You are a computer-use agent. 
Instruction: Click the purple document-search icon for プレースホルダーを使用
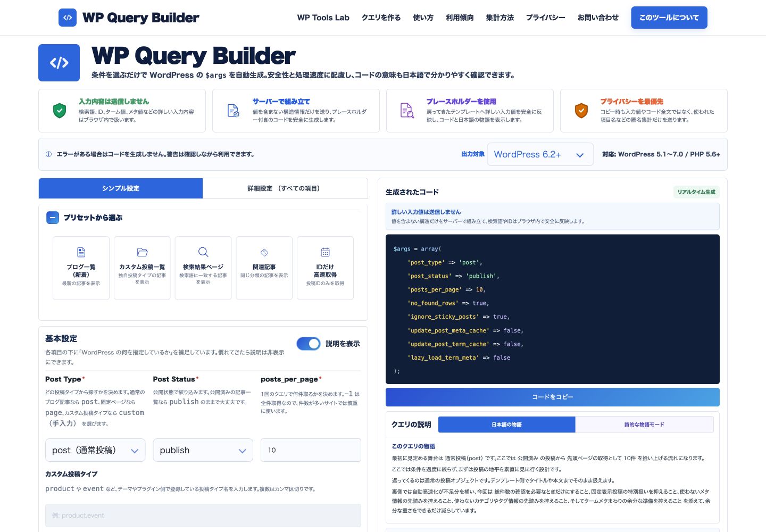pos(407,111)
